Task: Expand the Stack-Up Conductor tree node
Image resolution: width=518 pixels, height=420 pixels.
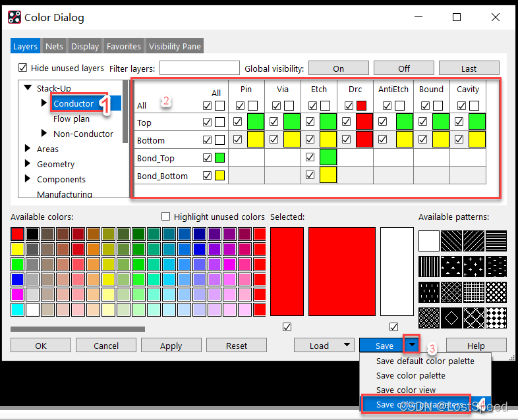Action: pos(44,103)
